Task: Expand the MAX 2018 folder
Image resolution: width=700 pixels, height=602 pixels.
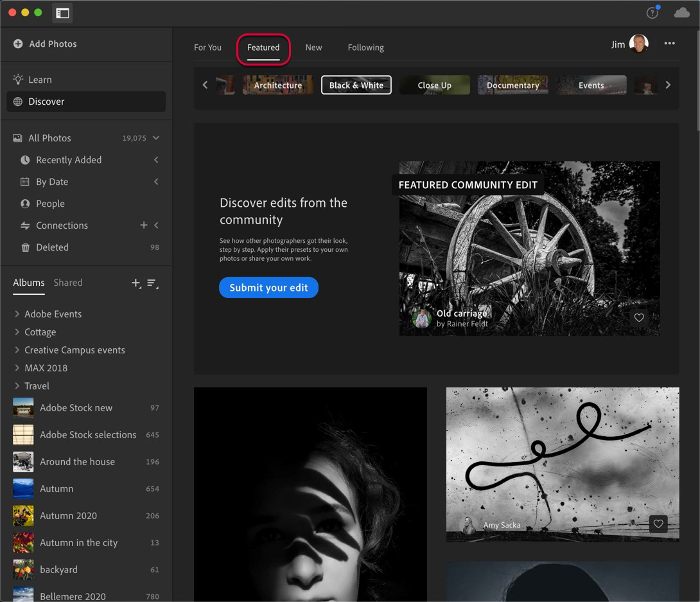Action: coord(17,367)
